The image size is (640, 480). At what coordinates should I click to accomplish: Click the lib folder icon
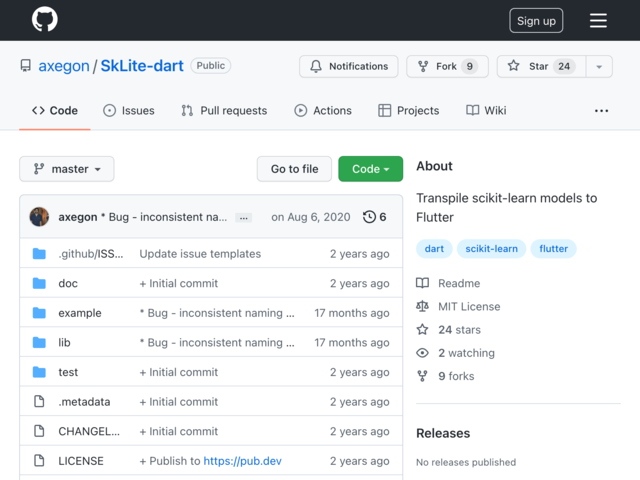coord(39,343)
